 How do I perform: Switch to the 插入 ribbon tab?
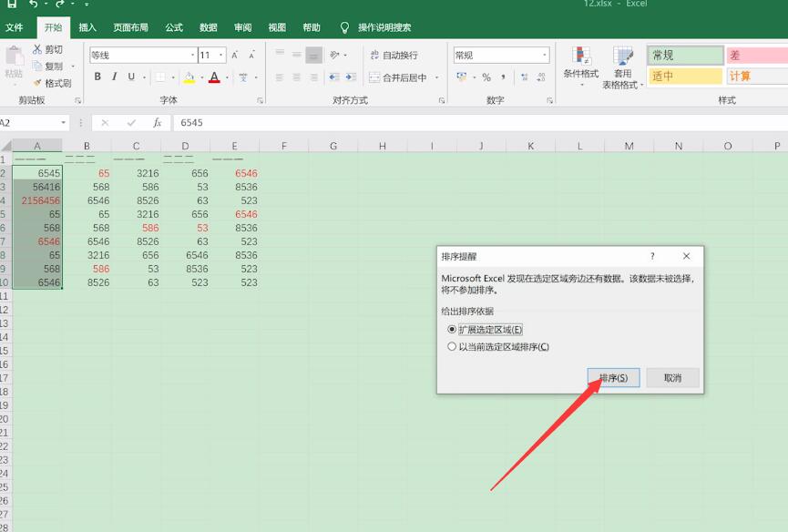(87, 27)
